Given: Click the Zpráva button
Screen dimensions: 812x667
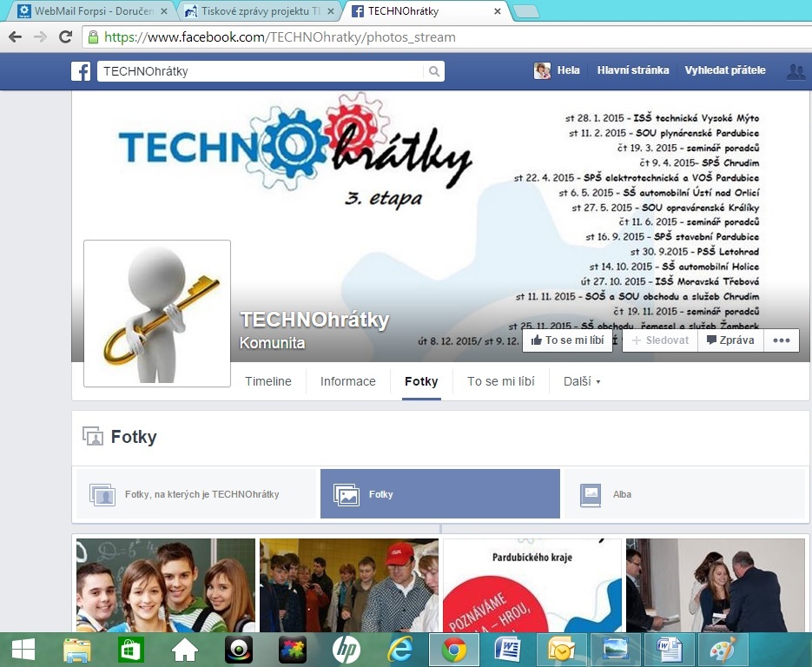Looking at the screenshot, I should tap(730, 340).
